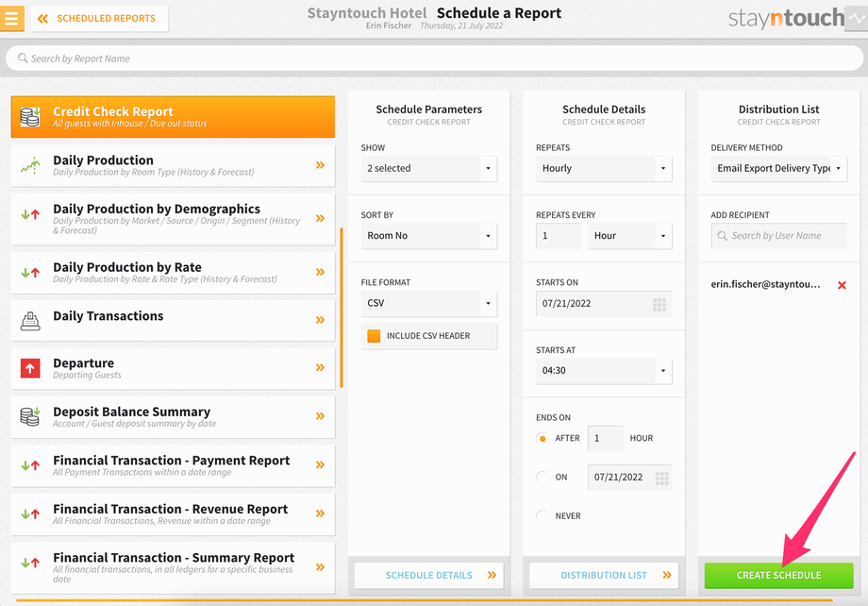The width and height of the screenshot is (868, 606).
Task: Select the Daily Transactions report
Action: [173, 321]
